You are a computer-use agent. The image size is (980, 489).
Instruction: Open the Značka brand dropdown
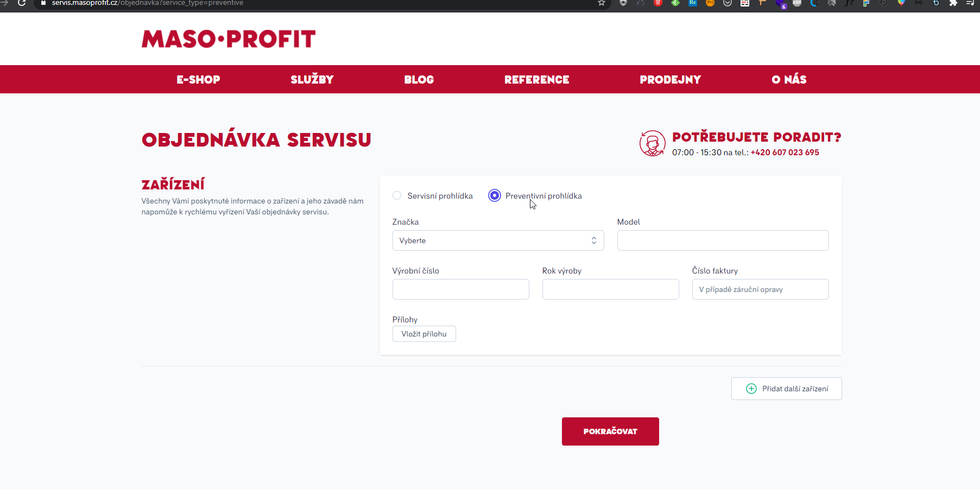(498, 240)
